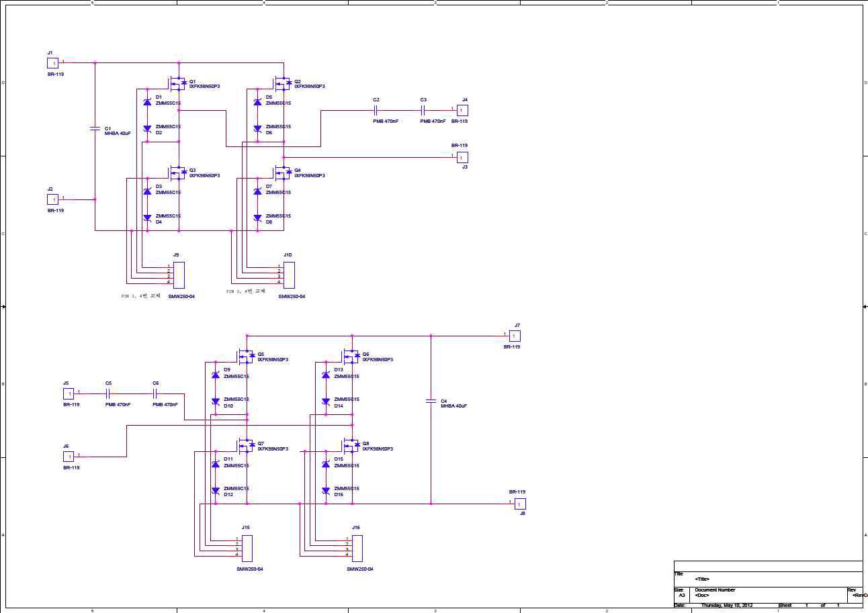
Task: Select the J15 four-pin header body
Action: (x=247, y=549)
